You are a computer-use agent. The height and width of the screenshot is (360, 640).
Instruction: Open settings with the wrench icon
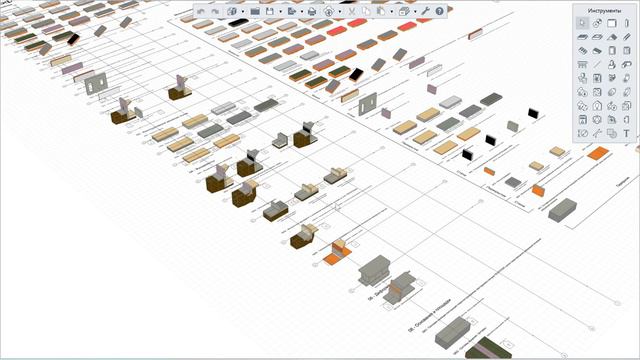425,11
